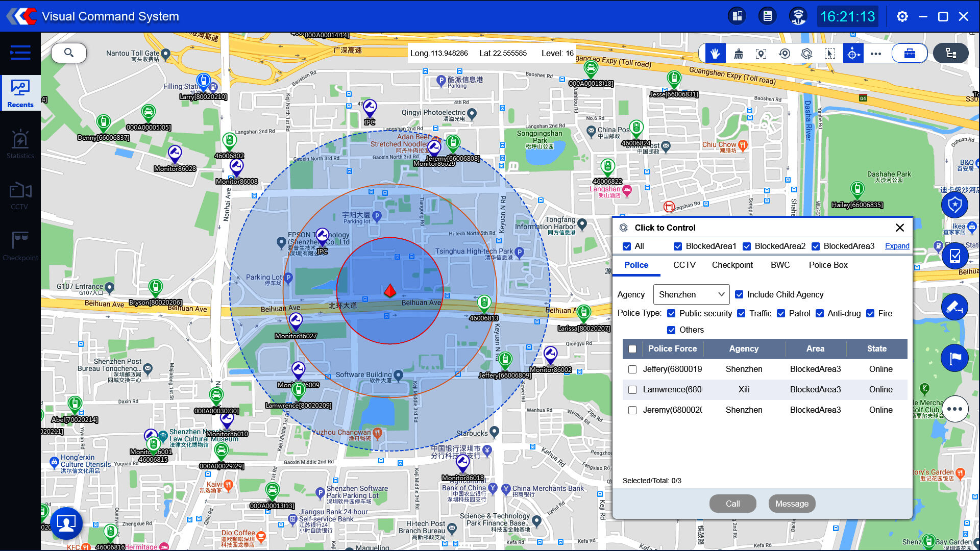
Task: Click the flag button on right
Action: tap(954, 358)
